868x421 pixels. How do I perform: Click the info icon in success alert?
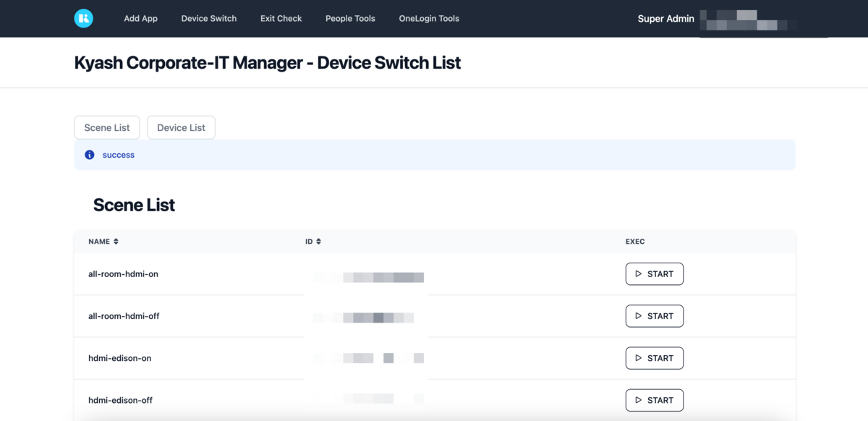[x=90, y=155]
